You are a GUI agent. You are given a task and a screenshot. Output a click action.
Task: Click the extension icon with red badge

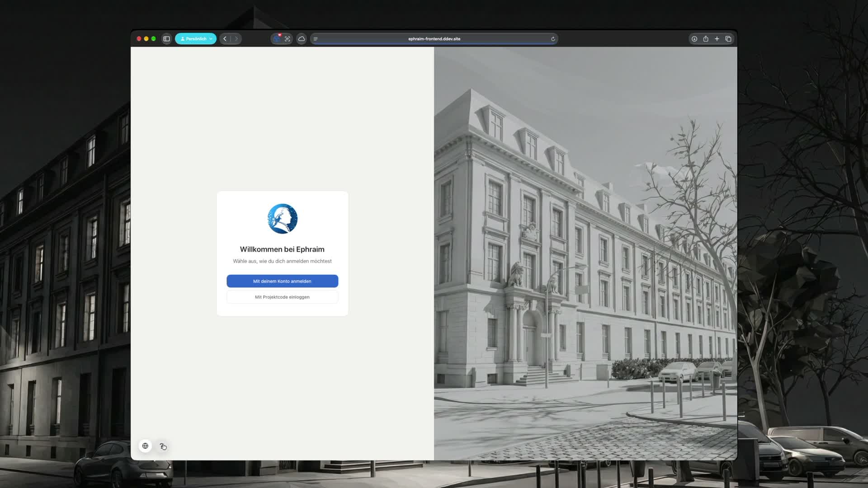pos(277,39)
